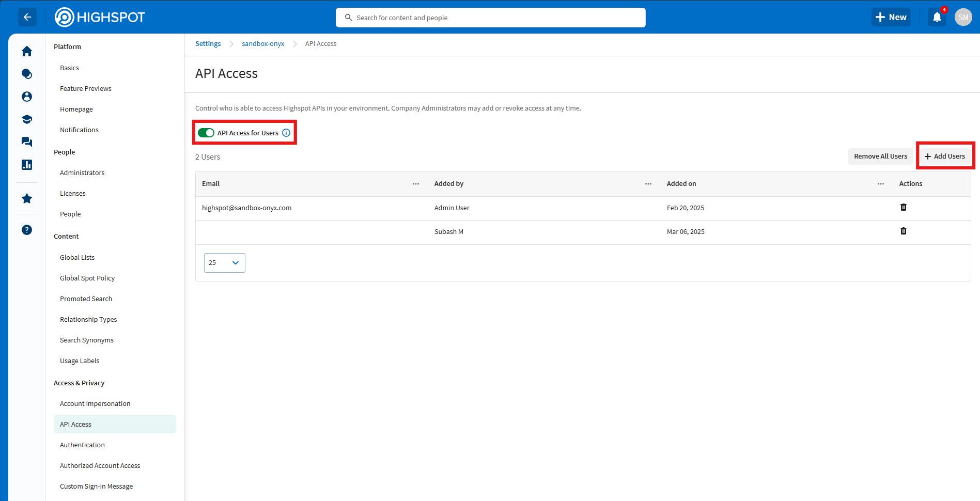Screen dimensions: 980x501
Task: Disable the API Access for Users toggle
Action: [206, 133]
